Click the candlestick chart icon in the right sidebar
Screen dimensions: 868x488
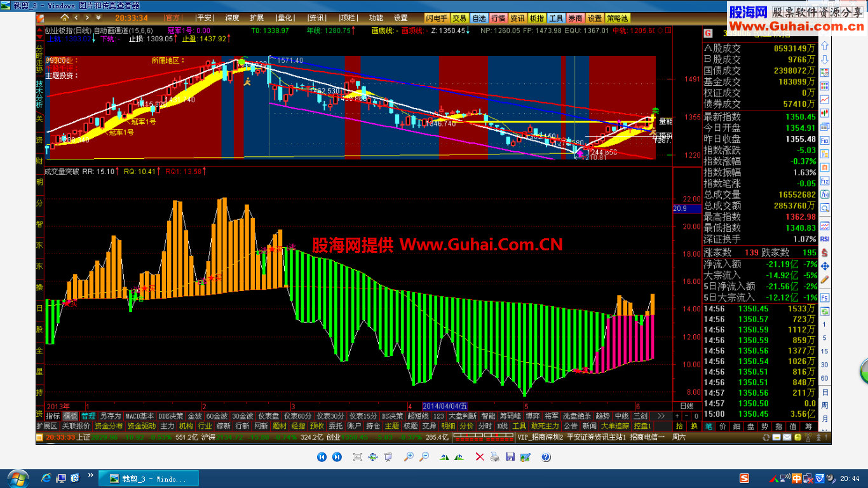(824, 113)
